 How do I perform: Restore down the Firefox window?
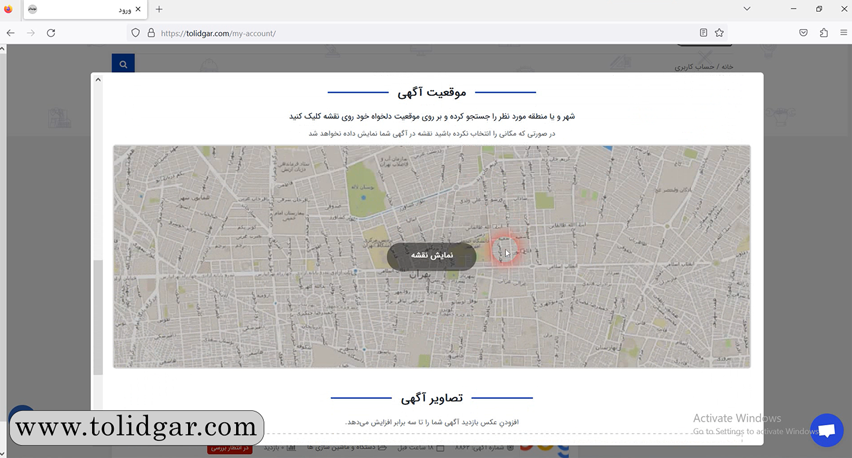pos(819,9)
